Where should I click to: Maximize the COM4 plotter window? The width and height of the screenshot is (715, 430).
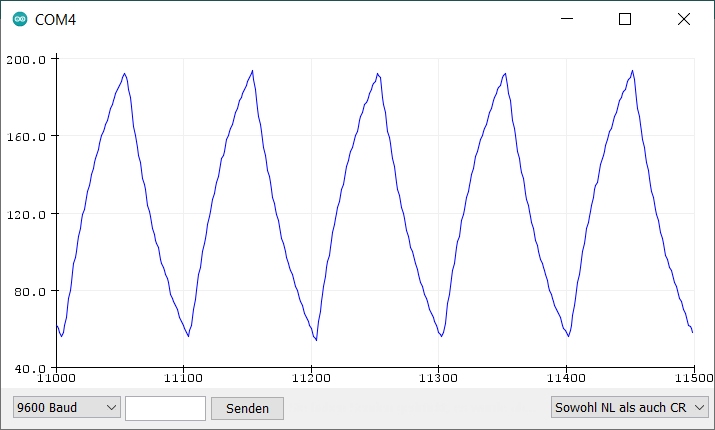(x=625, y=19)
